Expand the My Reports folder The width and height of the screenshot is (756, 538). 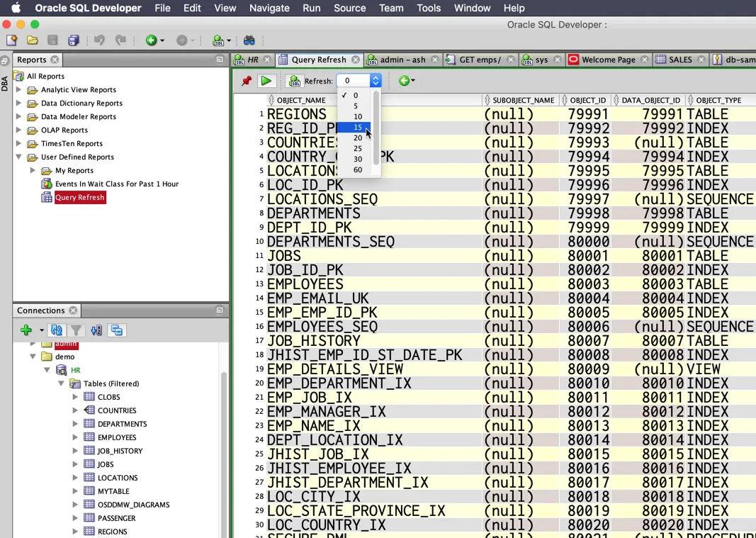33,170
